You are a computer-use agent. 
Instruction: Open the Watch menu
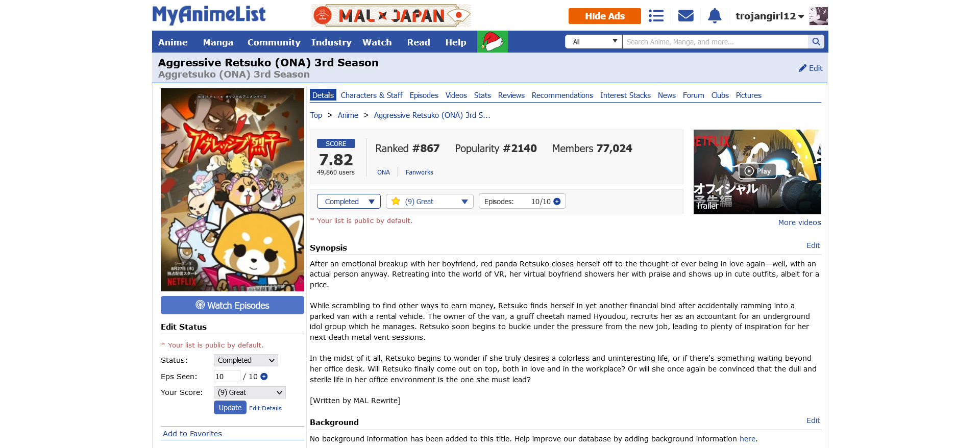click(x=377, y=42)
